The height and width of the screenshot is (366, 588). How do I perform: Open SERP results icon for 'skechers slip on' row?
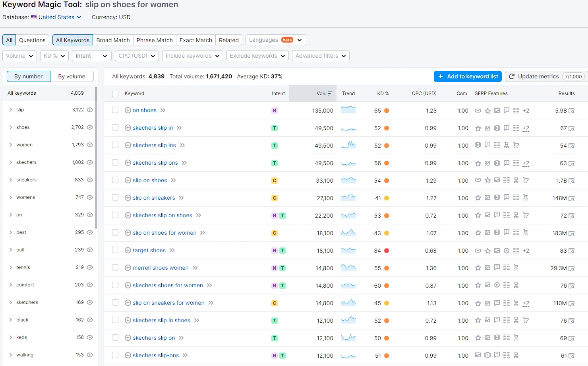tap(572, 339)
